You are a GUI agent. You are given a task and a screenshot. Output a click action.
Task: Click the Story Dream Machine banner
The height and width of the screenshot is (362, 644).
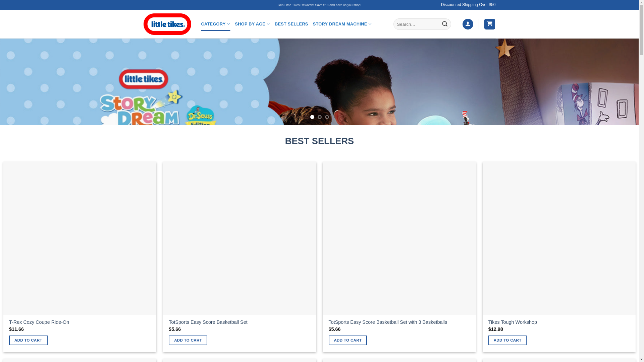point(319,82)
